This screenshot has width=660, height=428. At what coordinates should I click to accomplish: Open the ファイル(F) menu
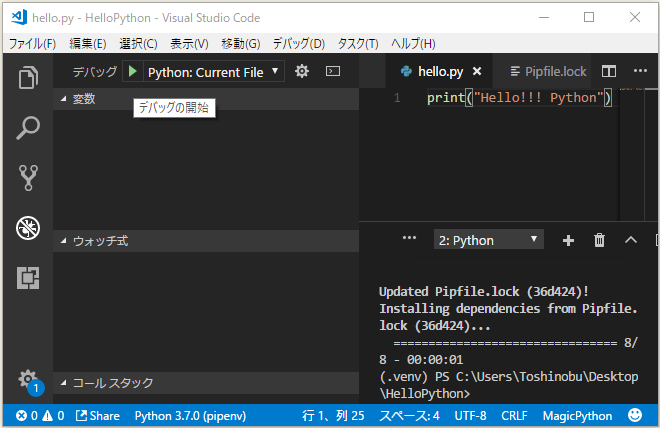[32, 43]
